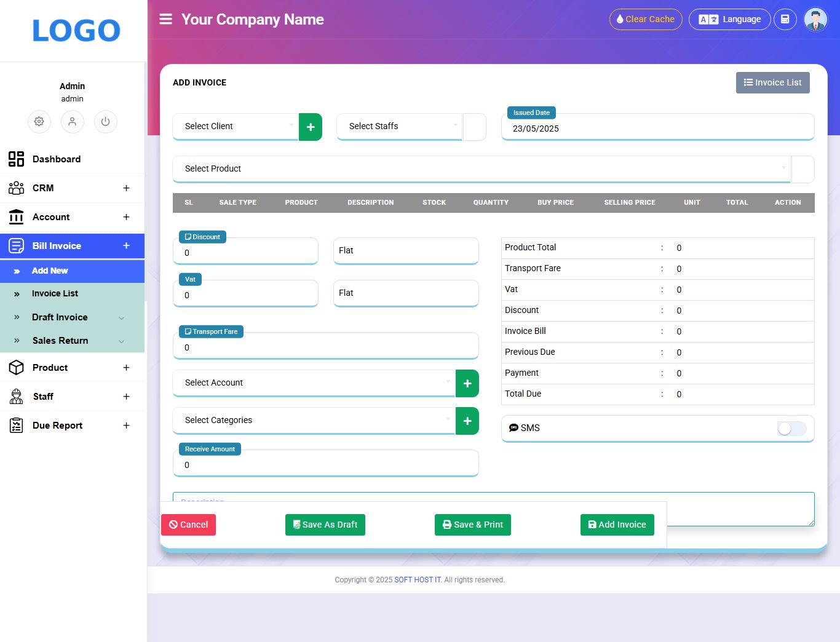This screenshot has height=642, width=840.
Task: Toggle the sidebar hamburger menu
Action: pos(165,19)
